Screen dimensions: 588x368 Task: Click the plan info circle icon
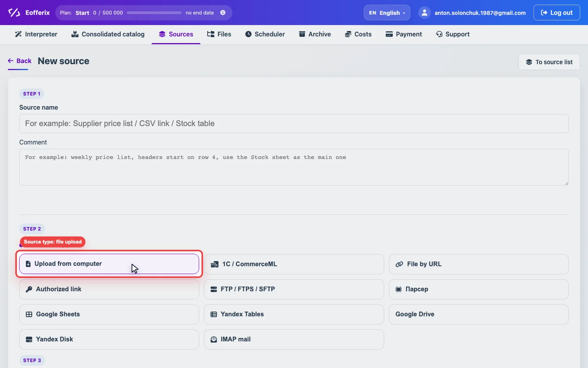223,13
